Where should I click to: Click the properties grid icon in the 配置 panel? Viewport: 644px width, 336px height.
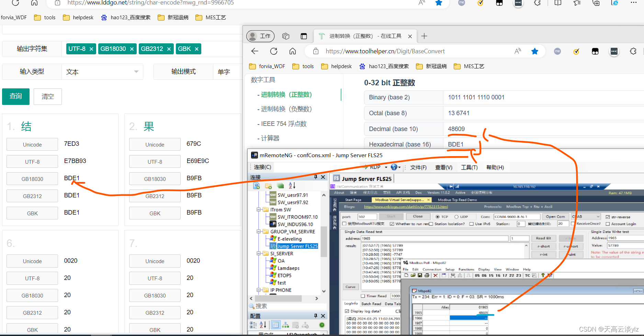275,325
